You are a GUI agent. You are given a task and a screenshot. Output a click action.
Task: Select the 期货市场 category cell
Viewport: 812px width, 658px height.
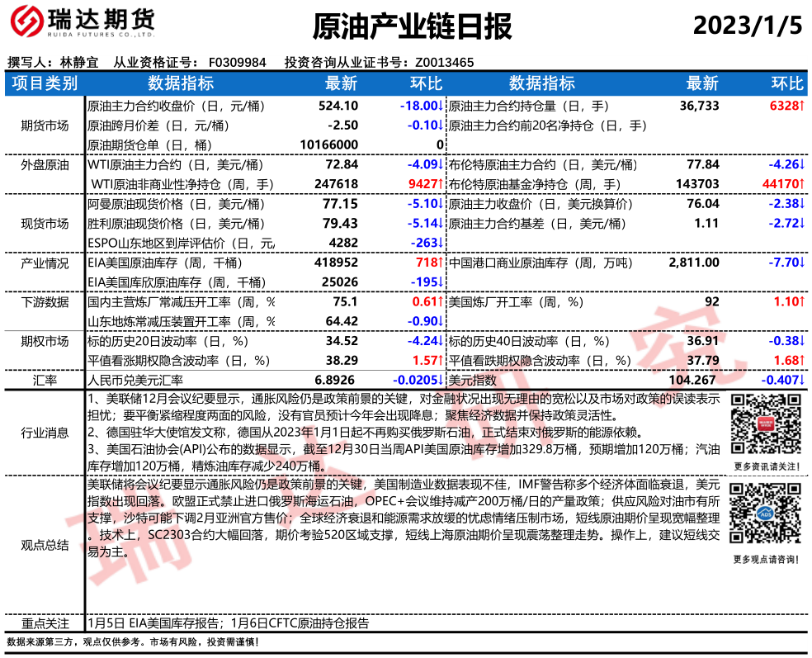45,125
